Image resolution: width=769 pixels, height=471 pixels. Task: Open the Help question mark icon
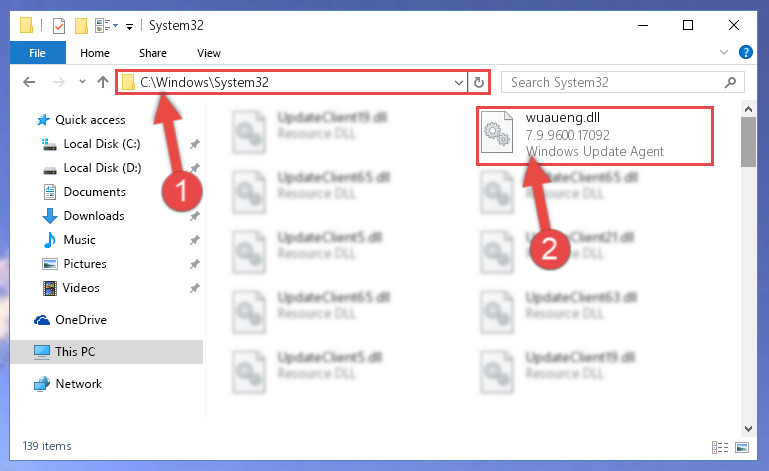tap(745, 52)
